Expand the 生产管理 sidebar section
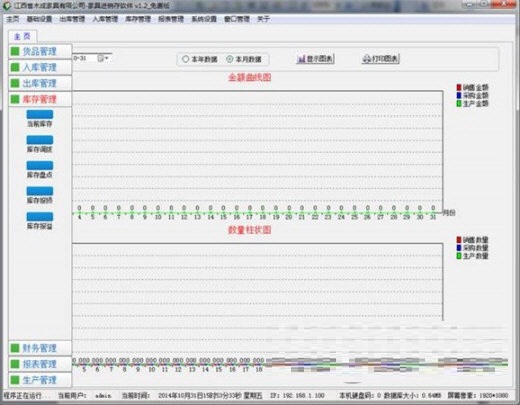This screenshot has width=520, height=405. coord(40,380)
